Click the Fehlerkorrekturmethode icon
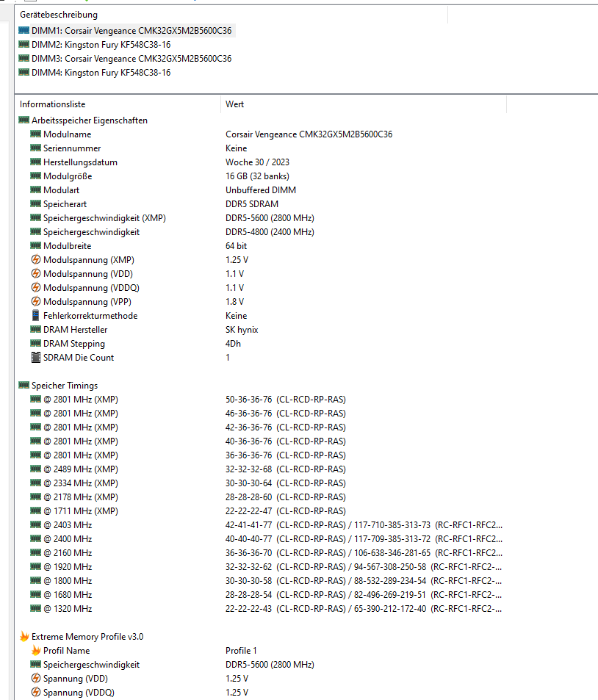The height and width of the screenshot is (700, 598). point(36,315)
